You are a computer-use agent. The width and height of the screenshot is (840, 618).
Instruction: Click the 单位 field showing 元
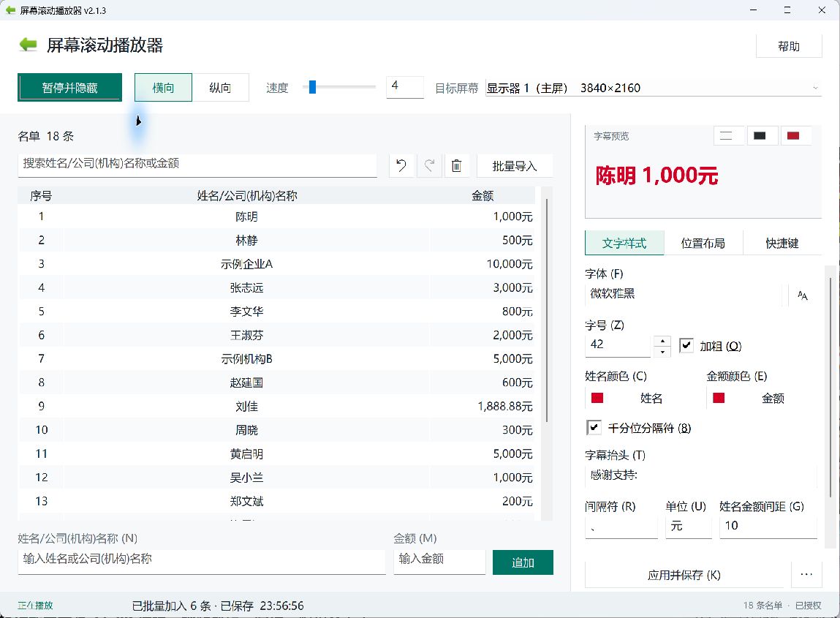point(689,527)
